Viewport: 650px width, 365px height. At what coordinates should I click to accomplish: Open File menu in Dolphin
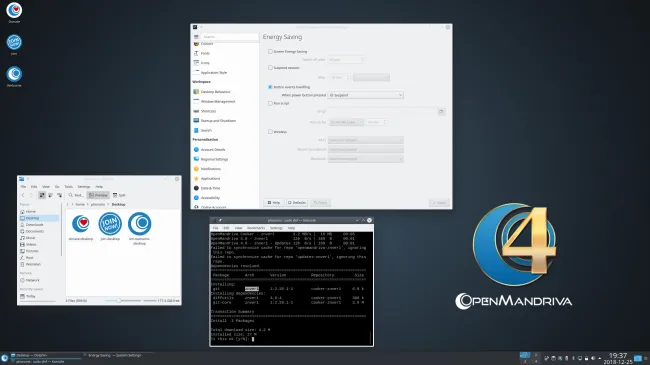click(23, 187)
